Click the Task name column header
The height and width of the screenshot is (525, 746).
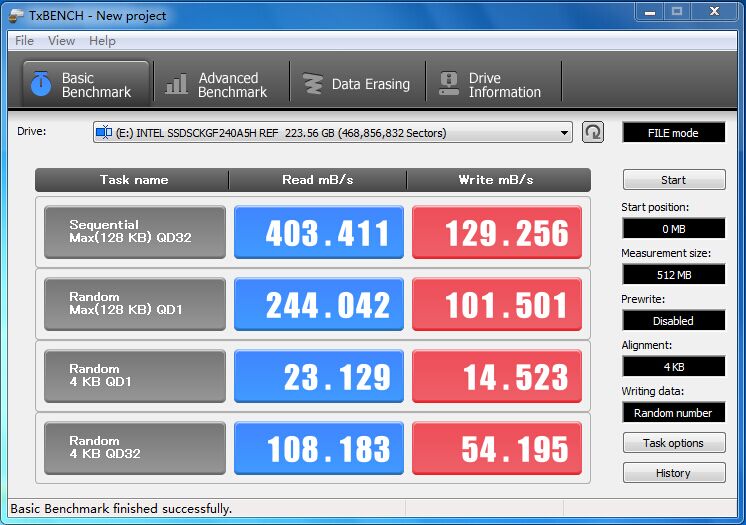132,180
